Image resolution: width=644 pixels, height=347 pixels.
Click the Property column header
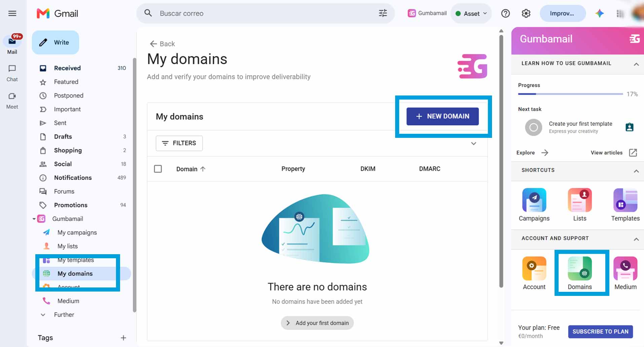(293, 169)
